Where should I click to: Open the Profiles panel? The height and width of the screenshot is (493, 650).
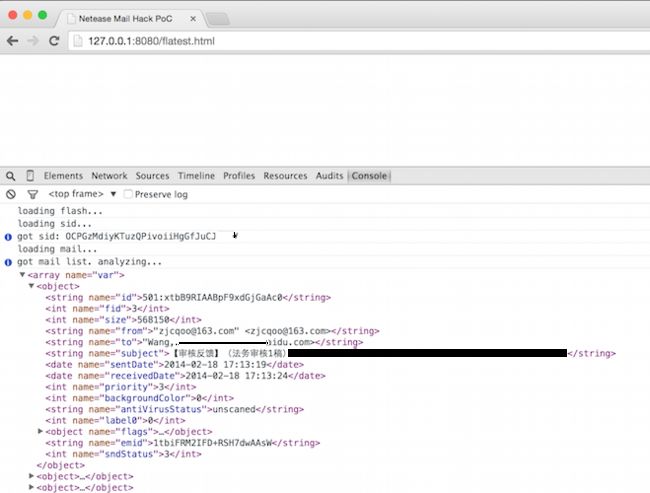click(239, 176)
